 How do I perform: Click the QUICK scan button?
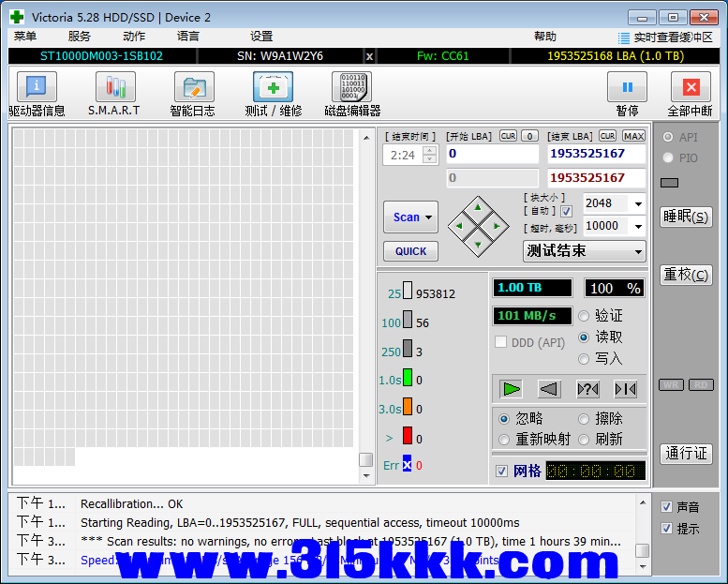(410, 251)
